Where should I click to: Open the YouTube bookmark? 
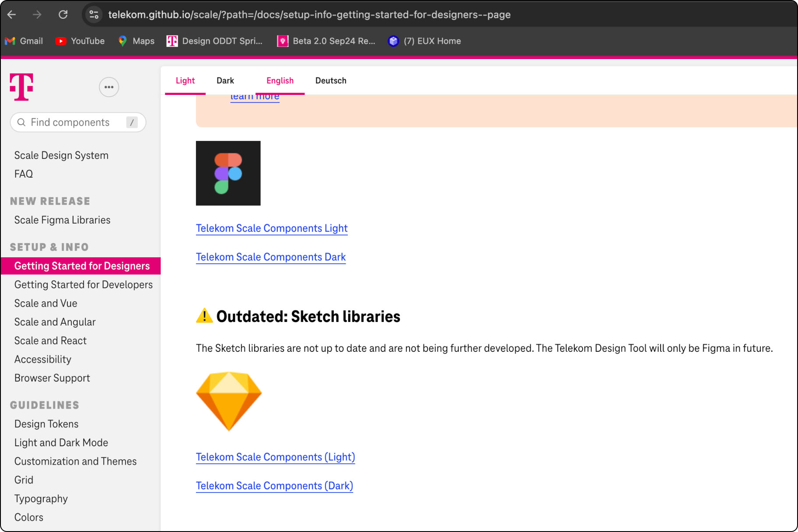click(x=80, y=41)
